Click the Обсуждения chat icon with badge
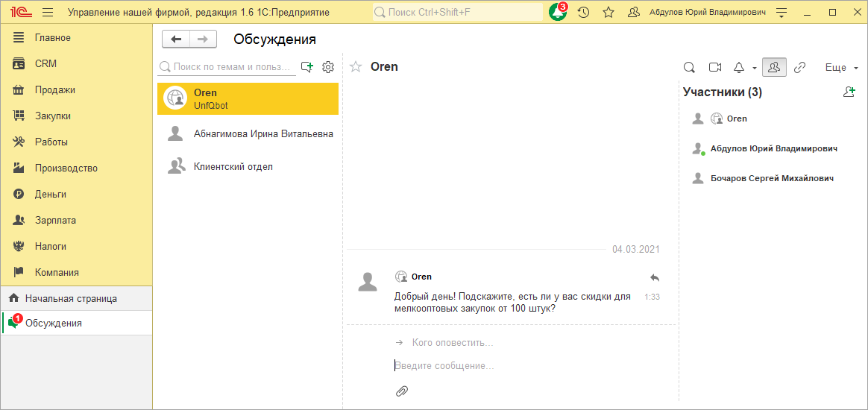Screen dimensions: 868x410 point(15,322)
